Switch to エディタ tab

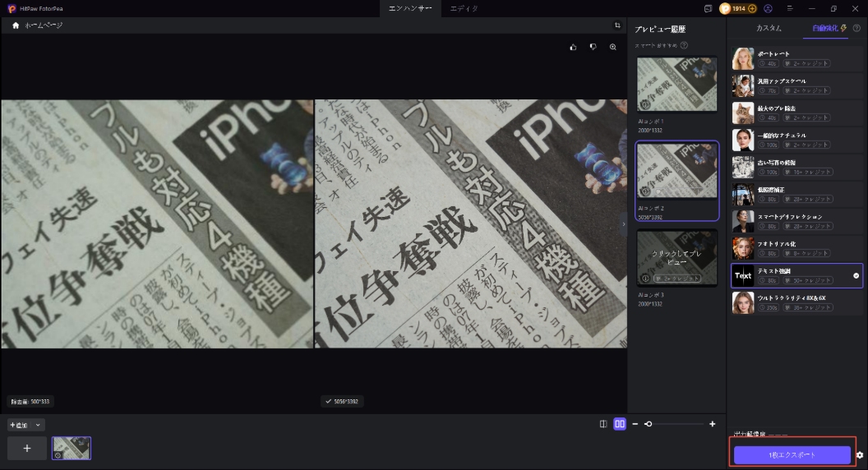tap(464, 8)
